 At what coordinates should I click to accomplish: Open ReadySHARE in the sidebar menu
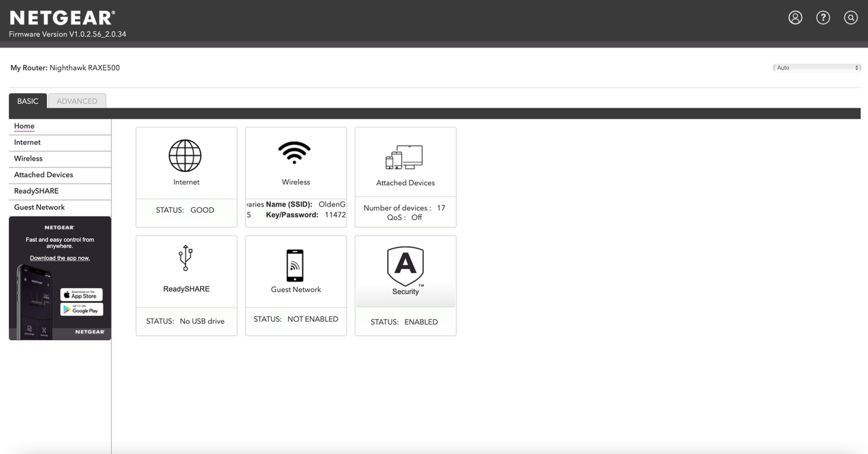pos(60,191)
